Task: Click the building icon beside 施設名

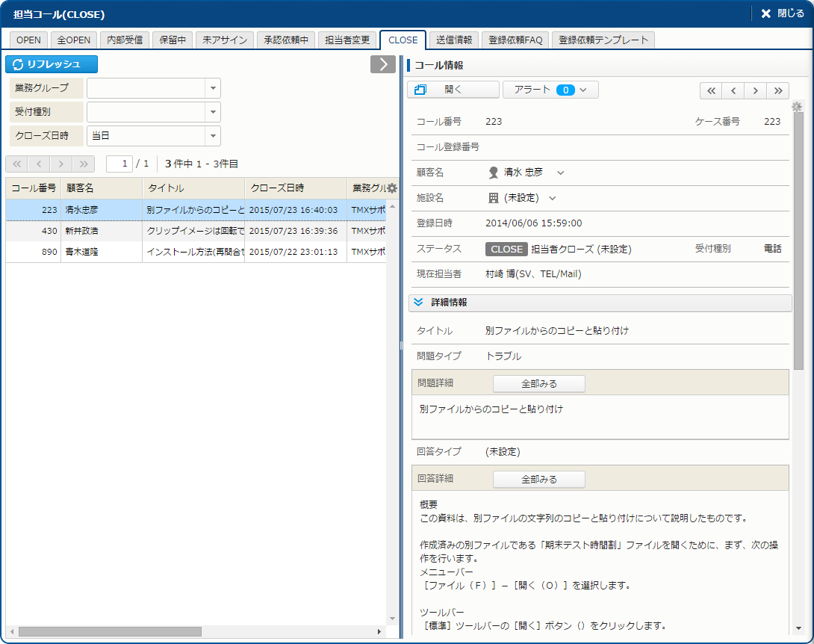Action: click(x=493, y=198)
